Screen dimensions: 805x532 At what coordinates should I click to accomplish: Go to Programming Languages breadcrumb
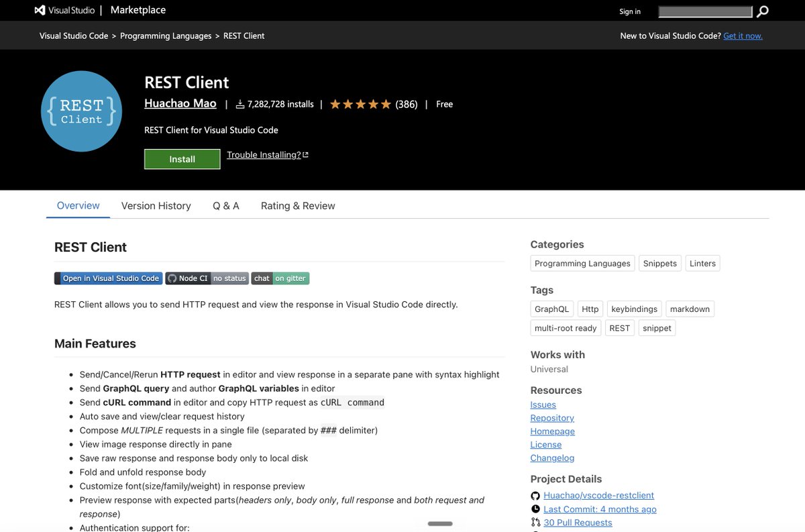point(166,36)
